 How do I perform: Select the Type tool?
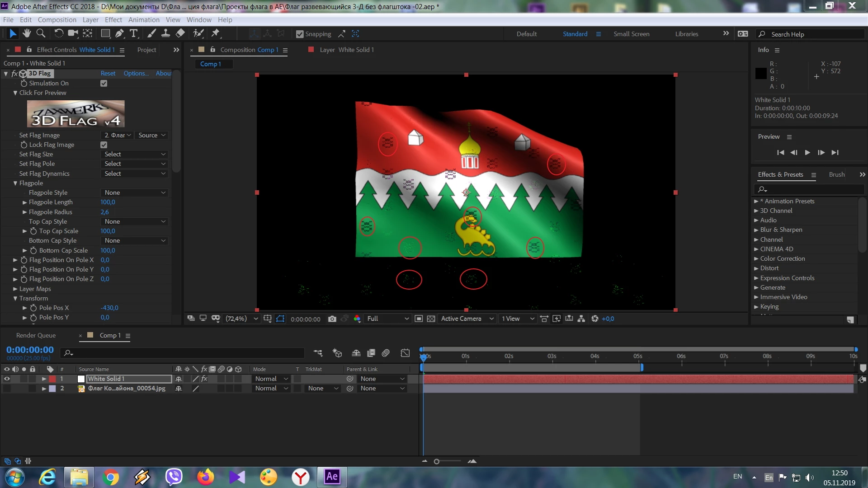[133, 33]
